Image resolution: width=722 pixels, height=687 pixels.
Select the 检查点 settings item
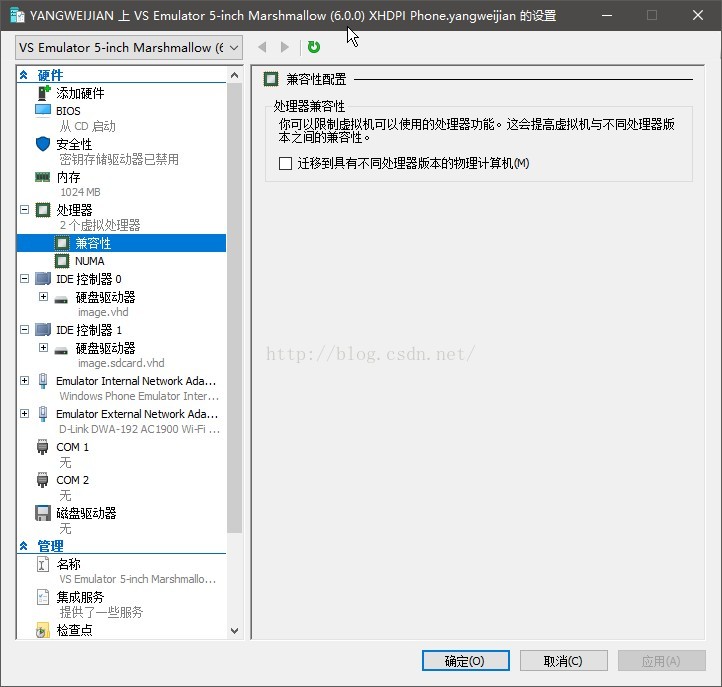pyautogui.click(x=74, y=630)
